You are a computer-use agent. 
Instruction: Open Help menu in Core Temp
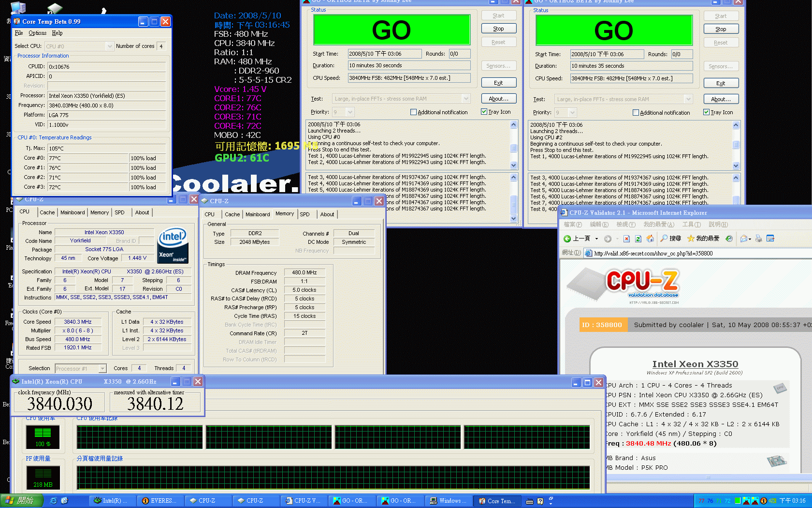point(57,33)
